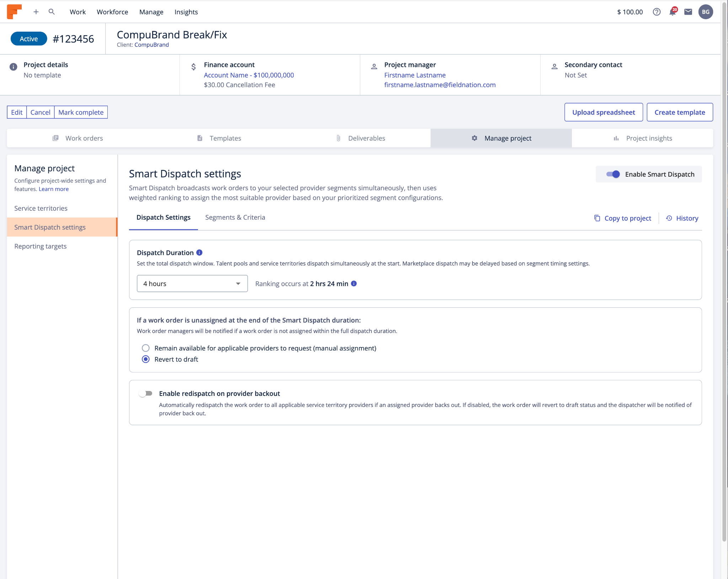
Task: Open the Workforce menu
Action: (x=112, y=12)
